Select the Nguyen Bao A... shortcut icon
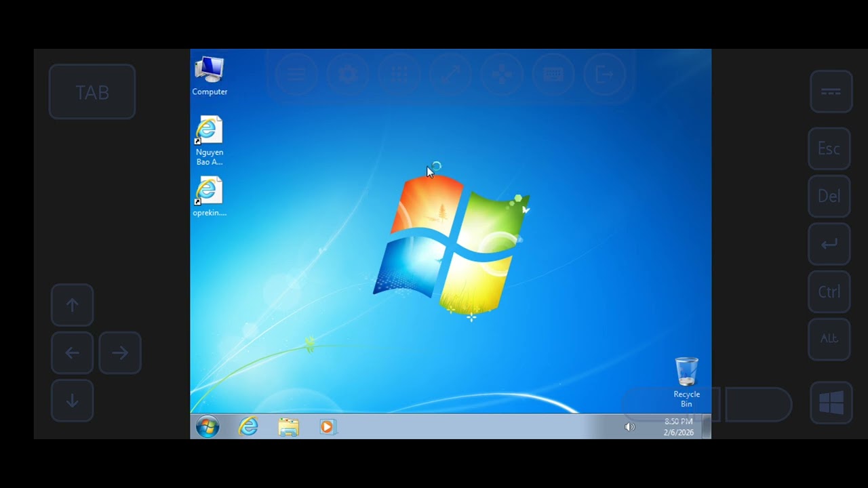The width and height of the screenshot is (868, 488). click(209, 141)
